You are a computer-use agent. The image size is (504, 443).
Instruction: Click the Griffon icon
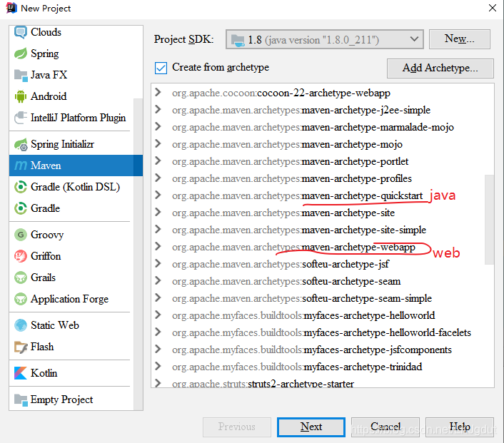tap(21, 256)
